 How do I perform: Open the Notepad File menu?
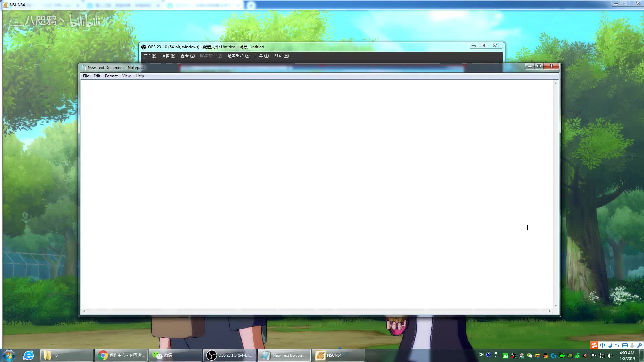coord(86,76)
